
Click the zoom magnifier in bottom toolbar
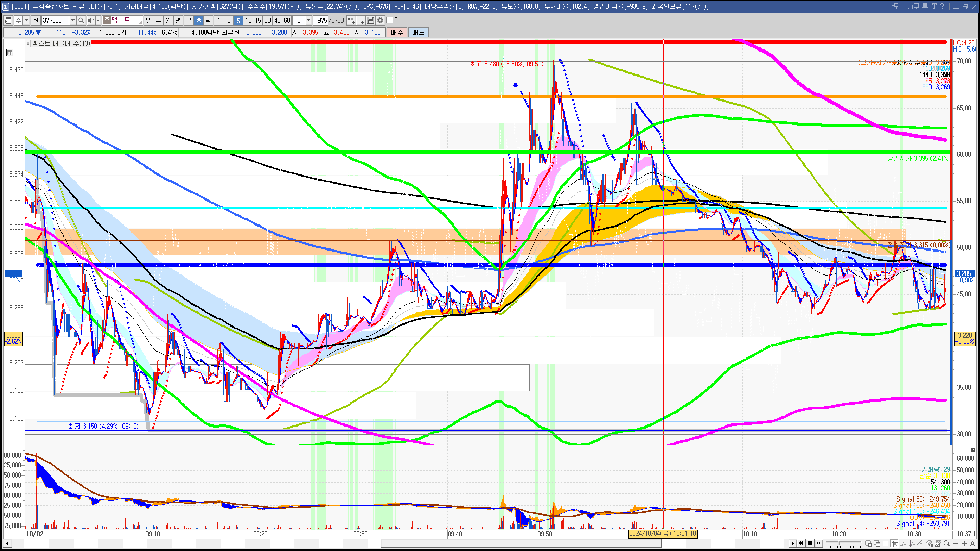pos(947,543)
